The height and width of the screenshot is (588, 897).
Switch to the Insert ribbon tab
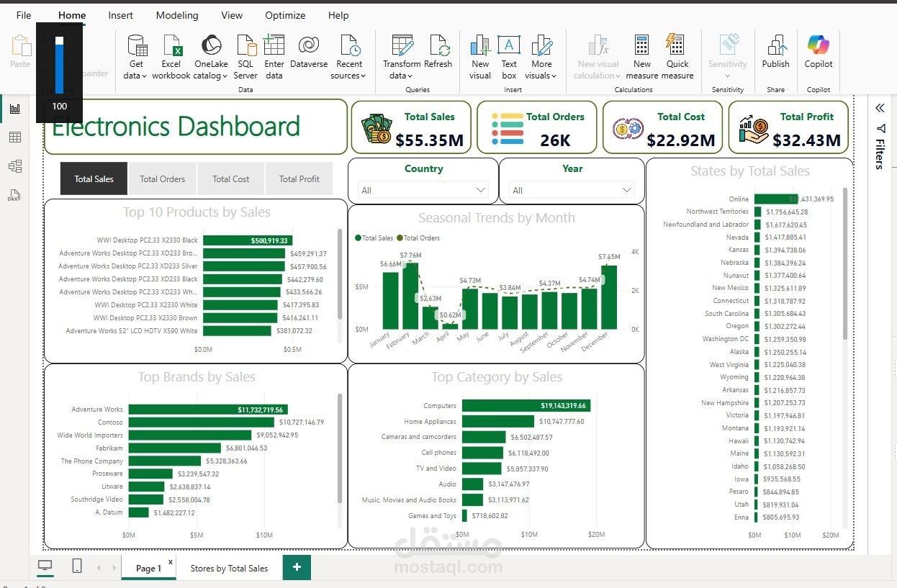coord(120,15)
